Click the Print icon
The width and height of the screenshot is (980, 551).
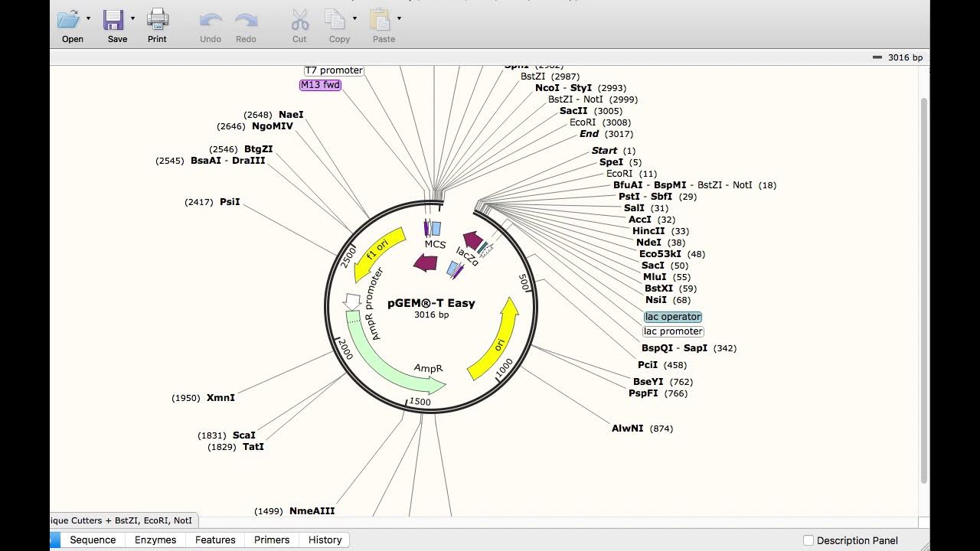click(x=158, y=20)
